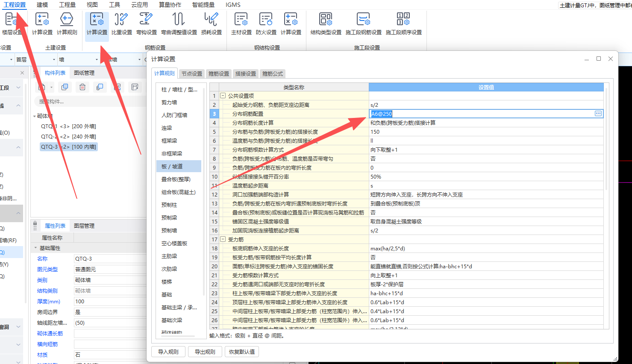This screenshot has width=632, height=364.
Task: Select the 计算规则 tab in the dialog
Action: (165, 73)
